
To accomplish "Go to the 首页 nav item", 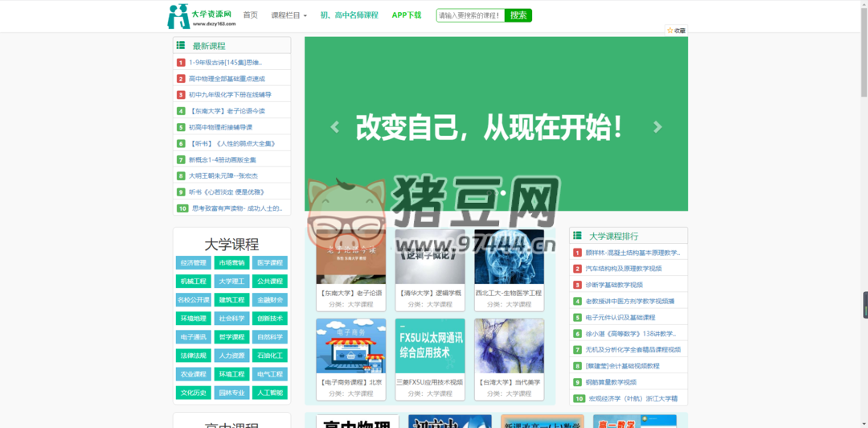I will [x=250, y=15].
